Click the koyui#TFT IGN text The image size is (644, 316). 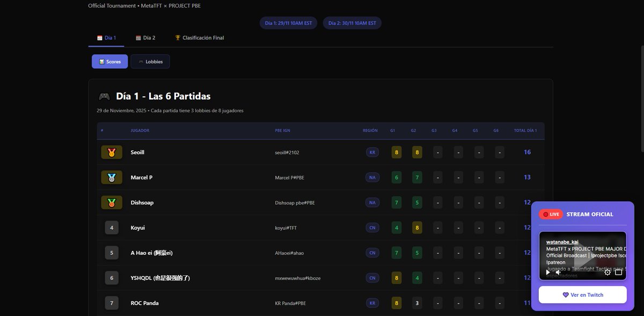[x=286, y=228]
